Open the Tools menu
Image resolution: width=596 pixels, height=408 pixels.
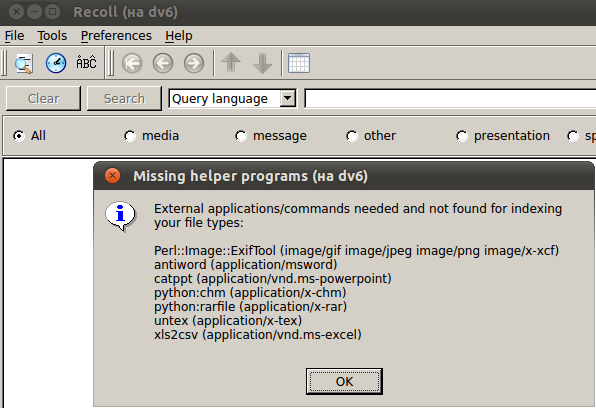point(52,36)
